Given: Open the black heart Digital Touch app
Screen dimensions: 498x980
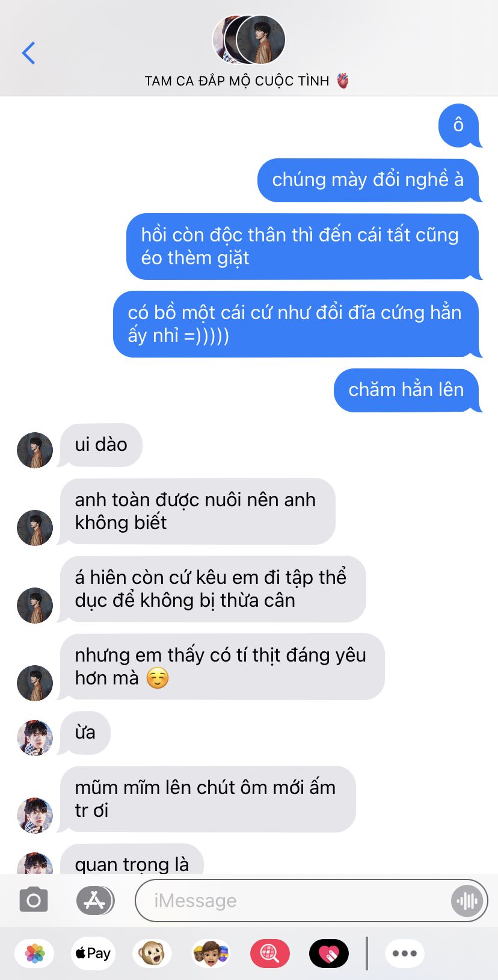Looking at the screenshot, I should (329, 954).
